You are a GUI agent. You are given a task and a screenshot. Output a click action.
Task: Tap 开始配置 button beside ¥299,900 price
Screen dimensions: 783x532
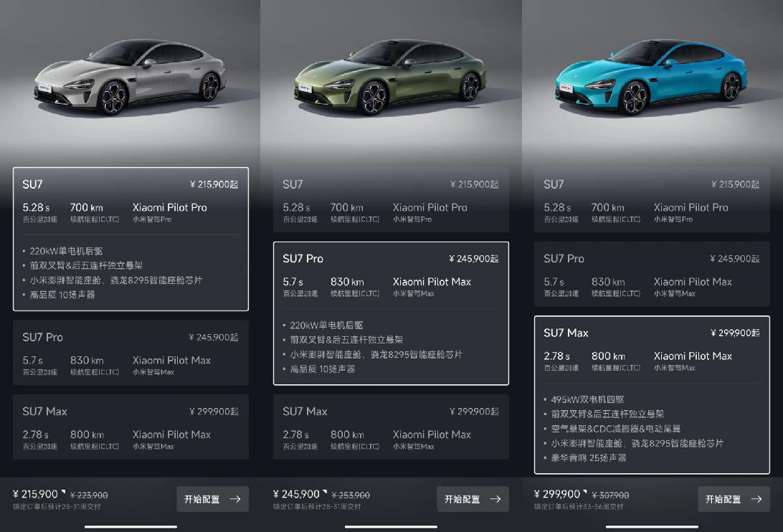734,499
